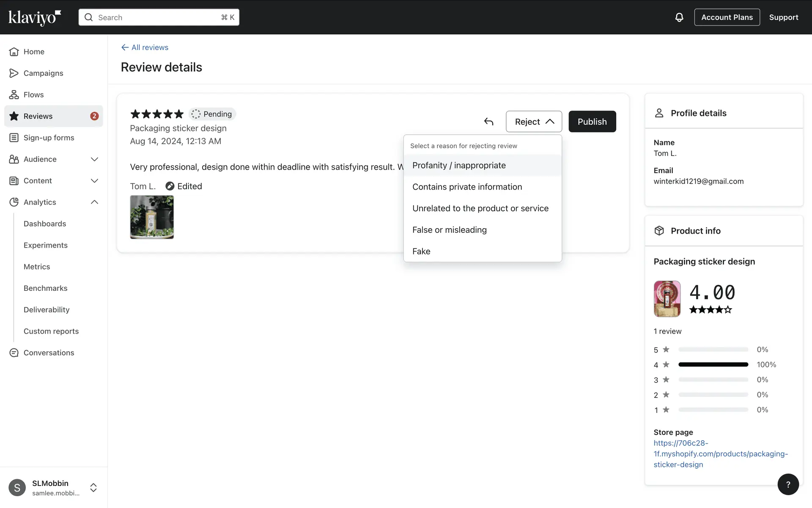The width and height of the screenshot is (812, 508).
Task: Open the Flows section
Action: (x=33, y=95)
